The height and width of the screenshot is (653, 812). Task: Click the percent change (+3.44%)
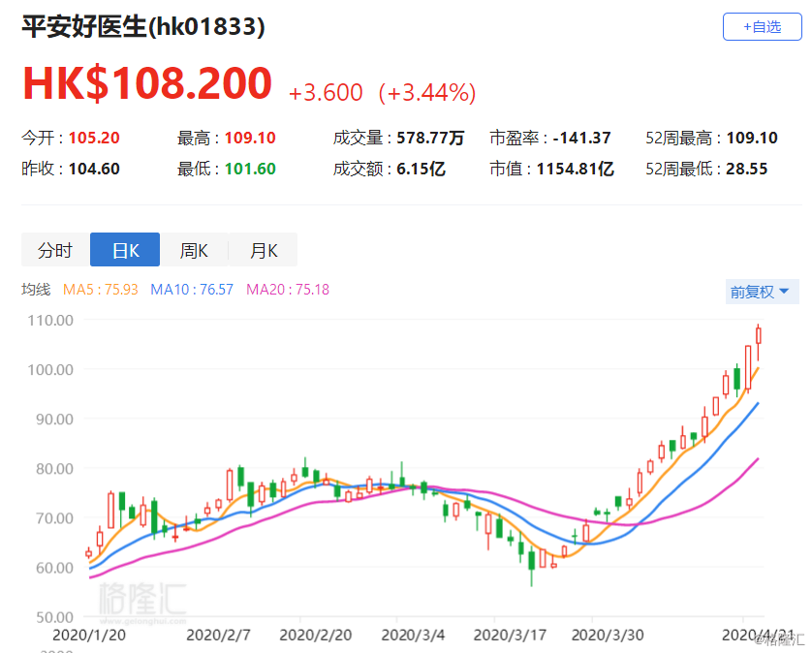(x=427, y=93)
